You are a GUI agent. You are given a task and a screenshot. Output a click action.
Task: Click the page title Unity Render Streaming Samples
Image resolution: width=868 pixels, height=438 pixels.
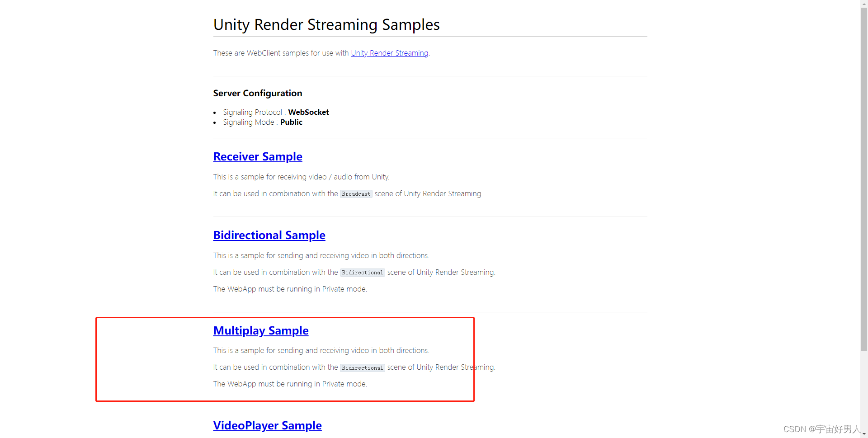(326, 25)
